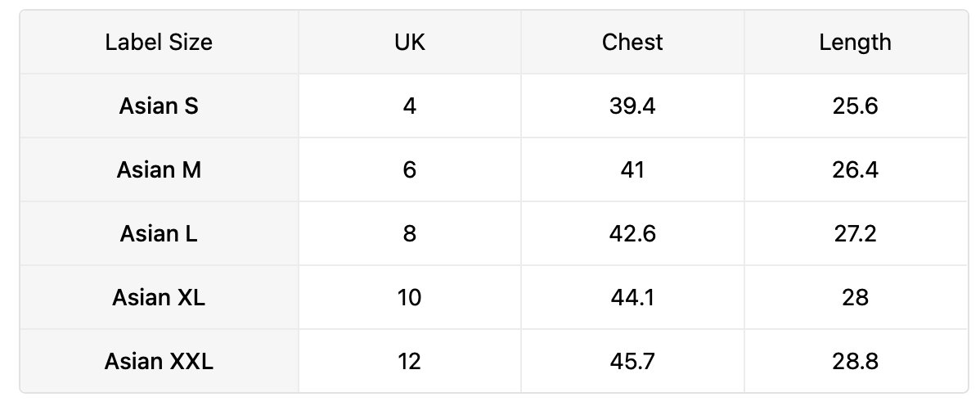Click chest value 45.7
Screen dimensions: 980x406
632,362
